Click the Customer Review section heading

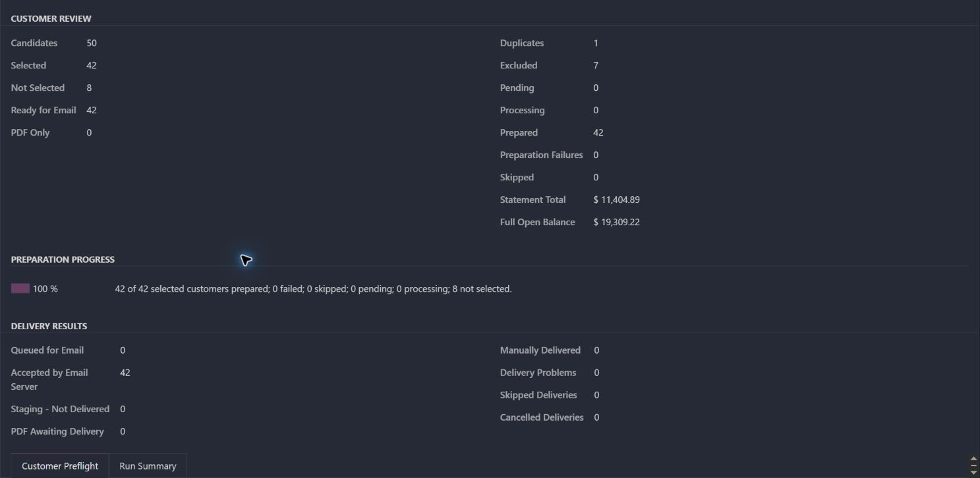click(x=51, y=18)
